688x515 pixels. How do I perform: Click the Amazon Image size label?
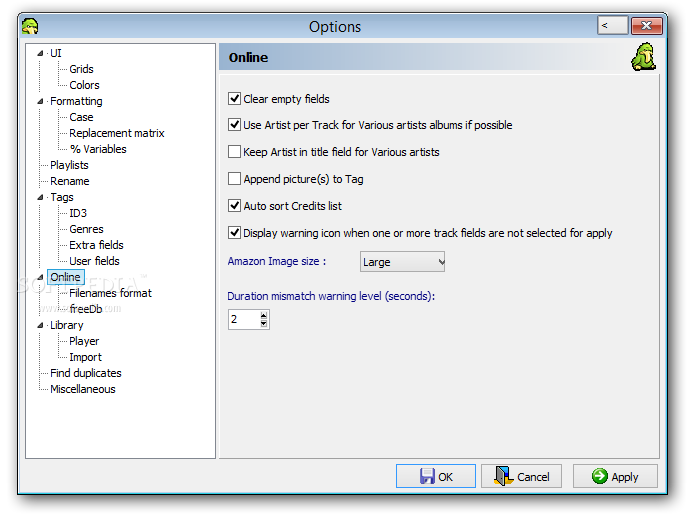pyautogui.click(x=276, y=261)
